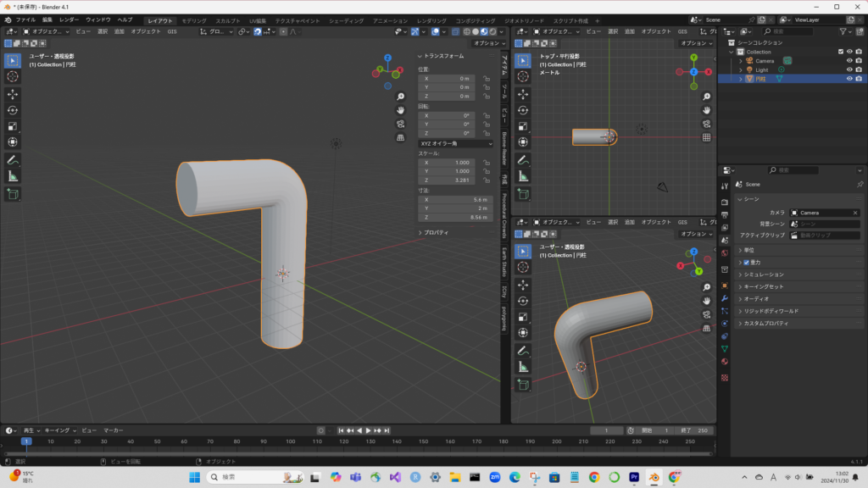Viewport: 868px width, 488px height.
Task: Choose the Measure tool in main viewport
Action: [x=13, y=175]
